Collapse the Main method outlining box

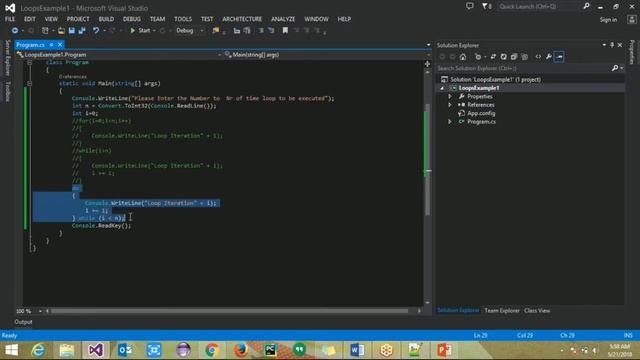point(29,83)
